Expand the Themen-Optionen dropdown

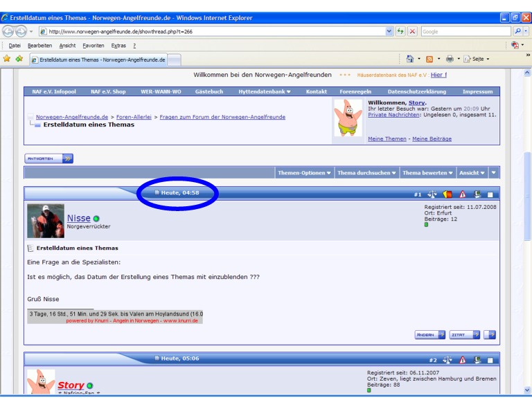point(305,173)
